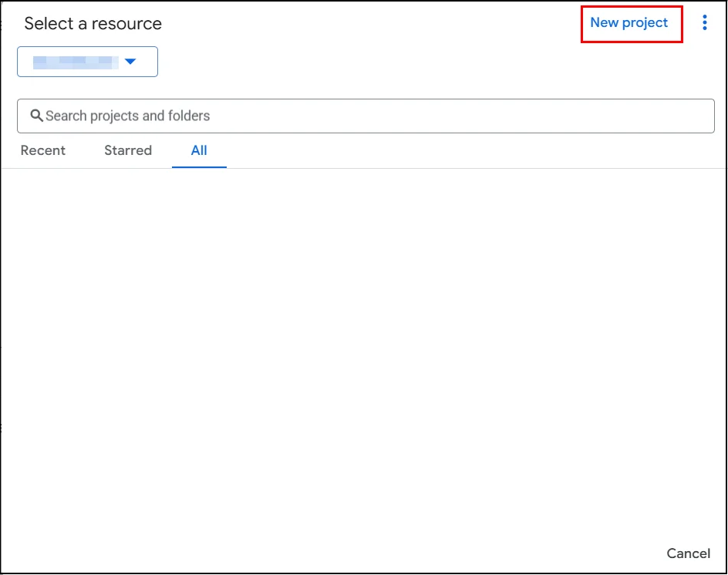Click the search magnifier icon
728x575 pixels.
coord(36,116)
